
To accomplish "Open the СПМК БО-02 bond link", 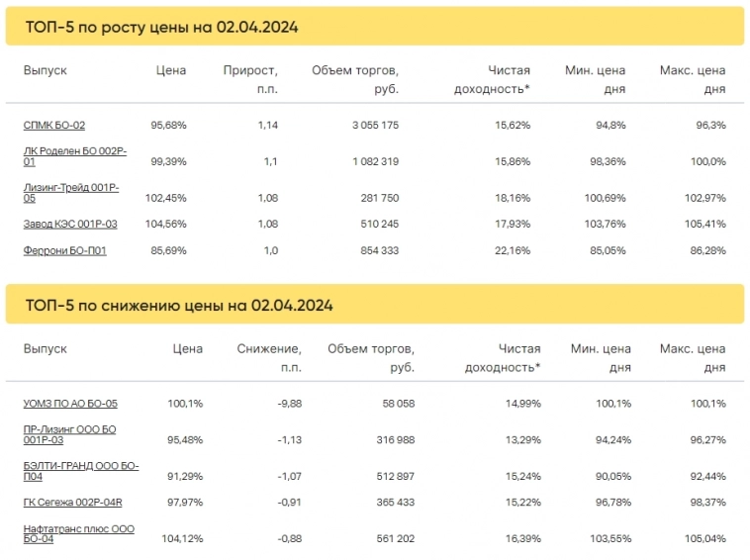I will click(x=53, y=126).
